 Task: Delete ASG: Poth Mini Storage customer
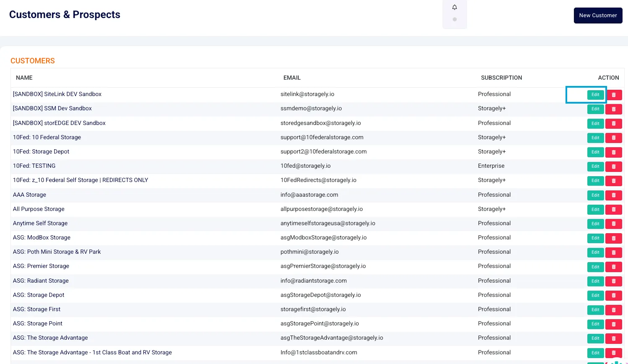(614, 252)
